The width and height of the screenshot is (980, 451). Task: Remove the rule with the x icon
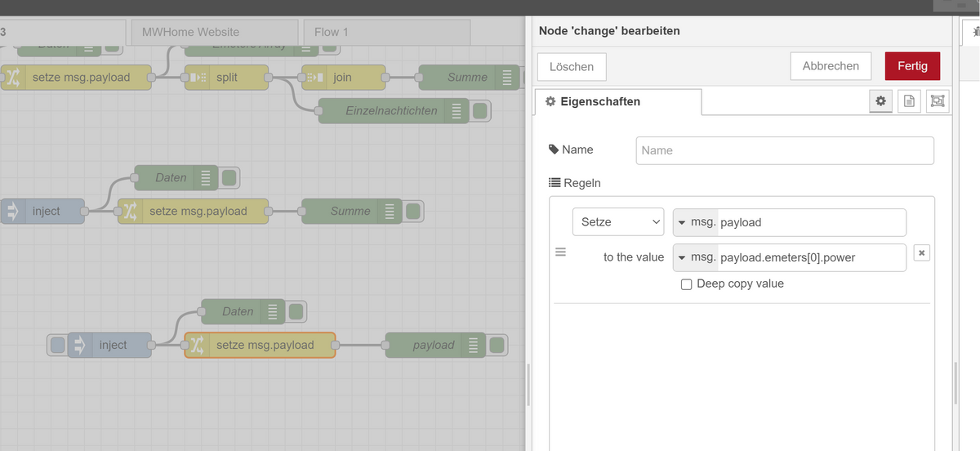click(921, 253)
